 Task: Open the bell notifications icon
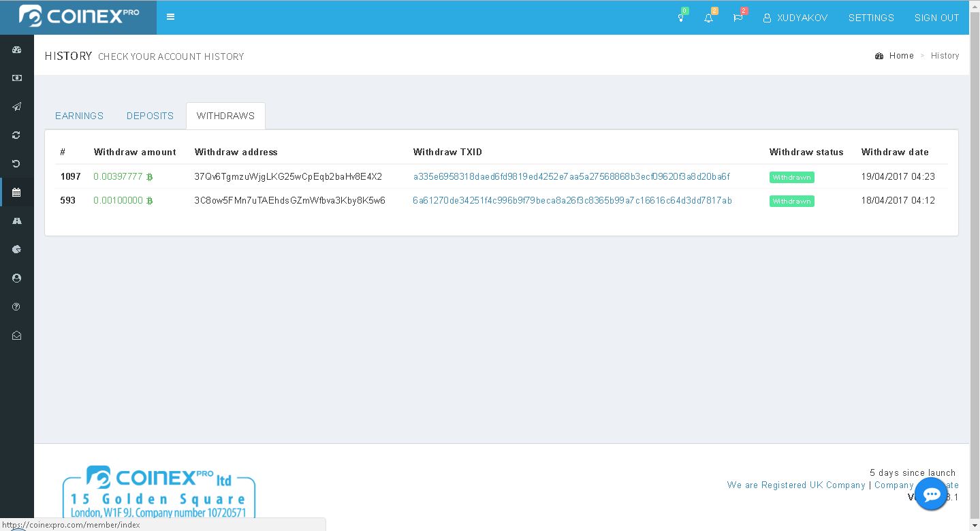(x=709, y=18)
